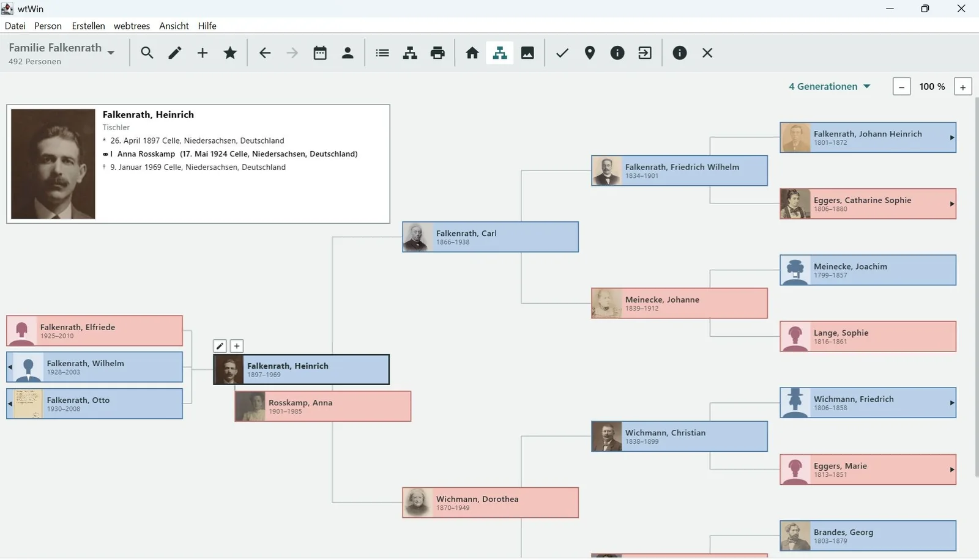The height and width of the screenshot is (560, 979).
Task: Open the Ansicht menu
Action: point(174,26)
